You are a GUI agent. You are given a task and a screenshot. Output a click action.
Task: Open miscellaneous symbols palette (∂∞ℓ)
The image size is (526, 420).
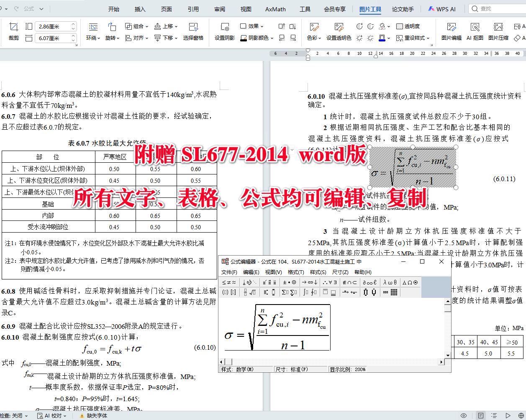pos(370,282)
